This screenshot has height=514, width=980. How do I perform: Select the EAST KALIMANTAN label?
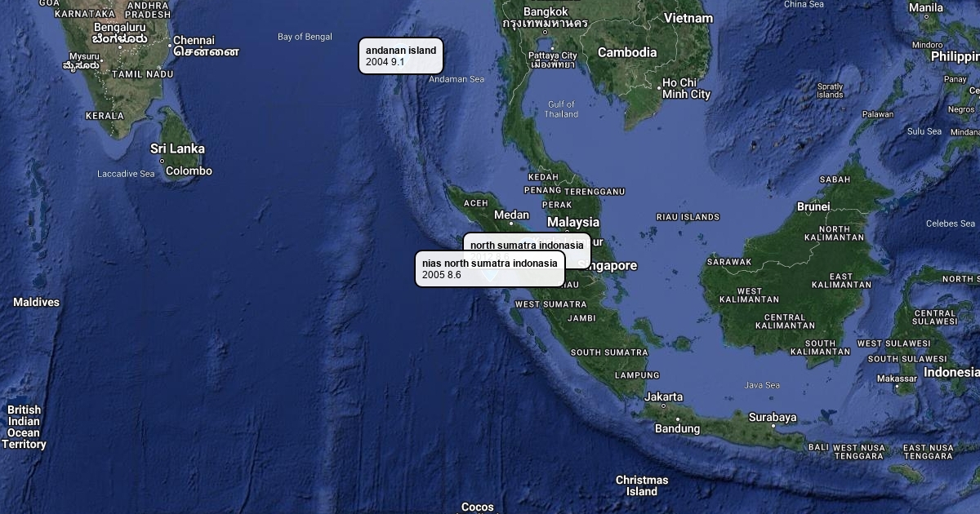click(841, 281)
